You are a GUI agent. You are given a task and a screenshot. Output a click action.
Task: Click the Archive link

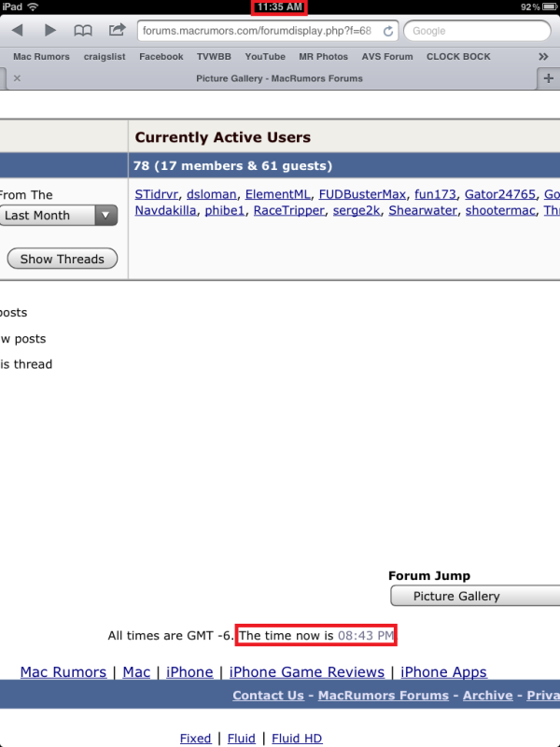[x=487, y=696]
